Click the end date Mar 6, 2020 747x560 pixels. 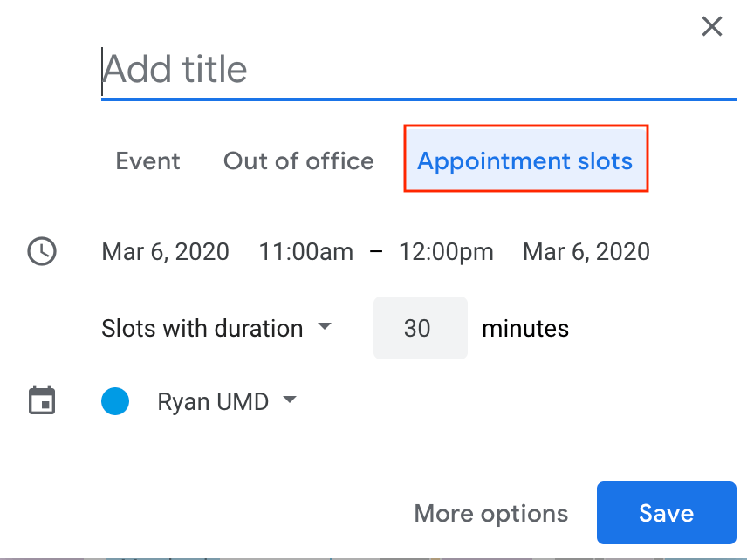coord(586,252)
